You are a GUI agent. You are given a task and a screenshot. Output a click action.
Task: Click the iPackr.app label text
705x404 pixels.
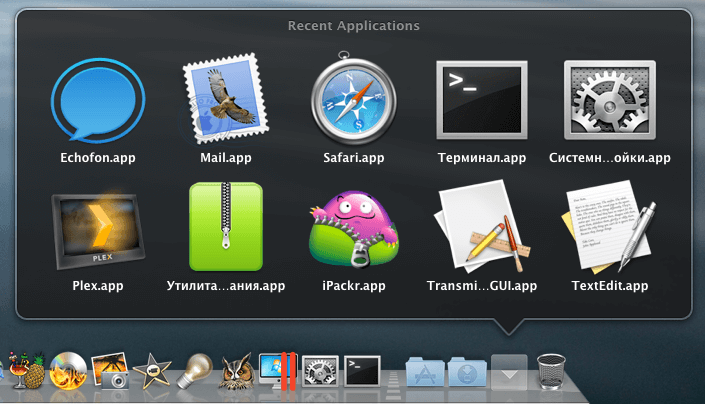[353, 286]
